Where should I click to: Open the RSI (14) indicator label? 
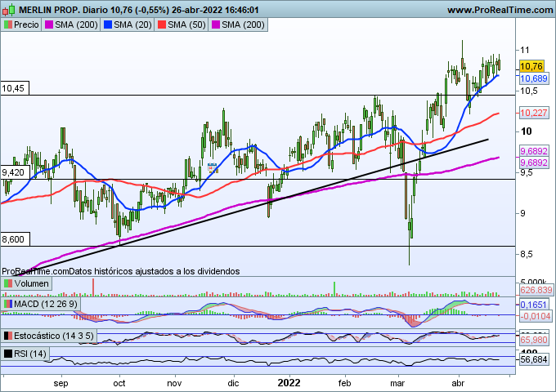25,354
